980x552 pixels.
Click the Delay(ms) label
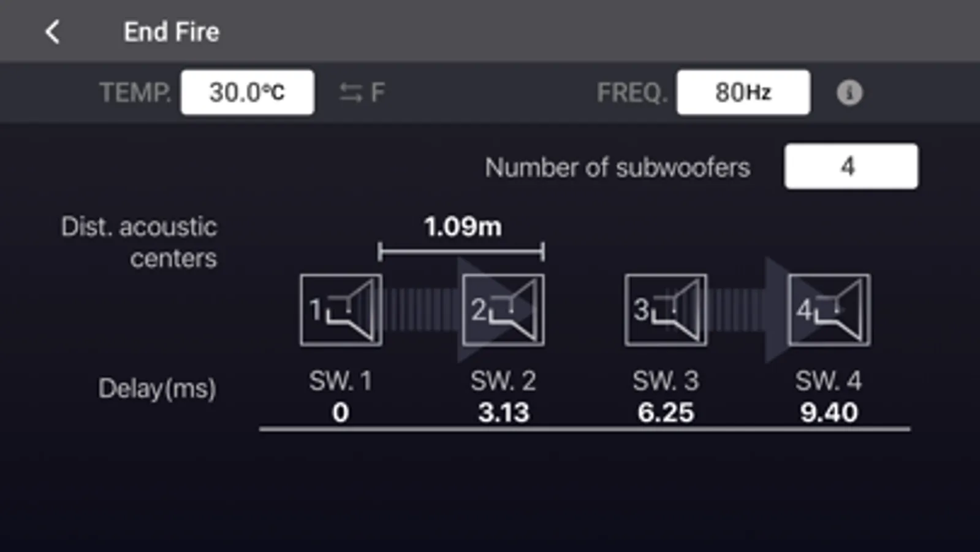click(157, 388)
